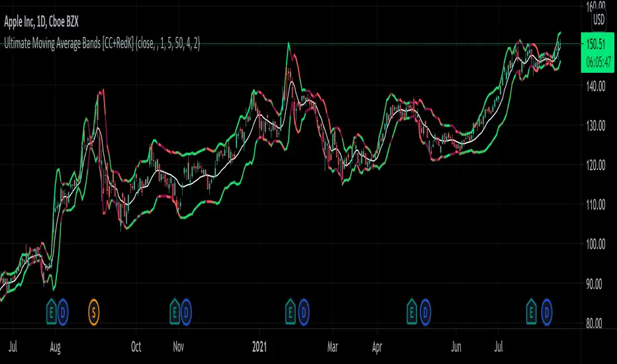Click the 100.00 price axis label
Image resolution: width=617 pixels, height=364 pixels.
[596, 244]
